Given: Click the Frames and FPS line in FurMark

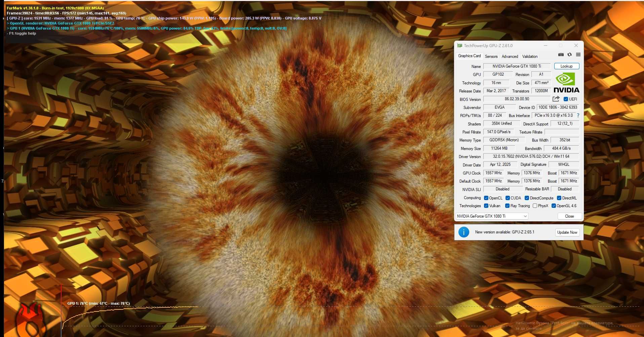Looking at the screenshot, I should pyautogui.click(x=67, y=13).
